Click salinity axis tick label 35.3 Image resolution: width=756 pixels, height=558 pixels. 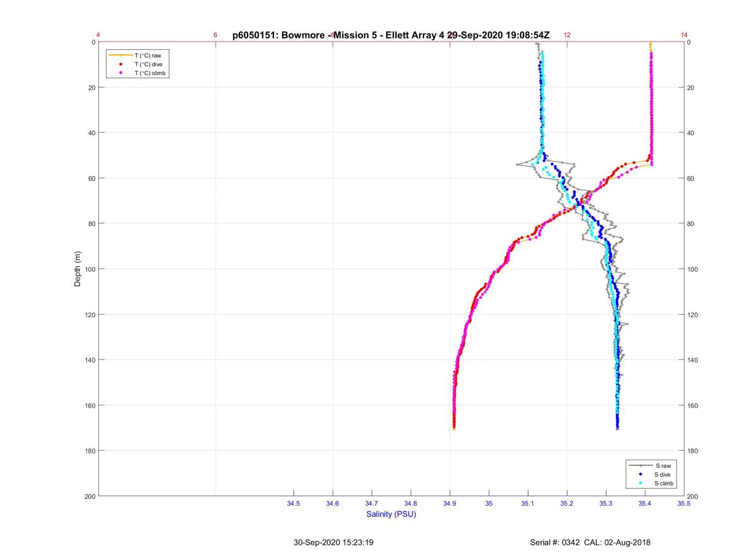pos(606,504)
